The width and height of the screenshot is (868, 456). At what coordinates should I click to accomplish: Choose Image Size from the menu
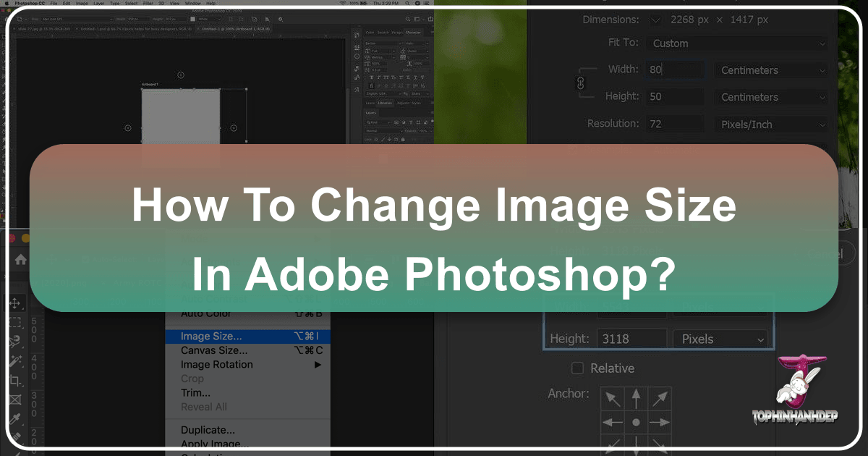[x=211, y=337]
